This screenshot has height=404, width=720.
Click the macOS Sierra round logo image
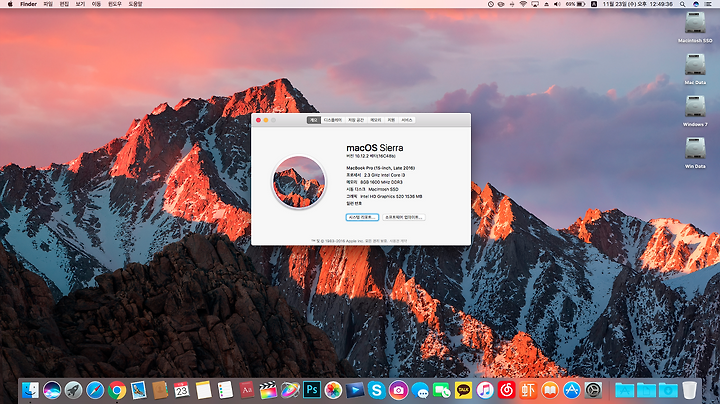tap(298, 182)
